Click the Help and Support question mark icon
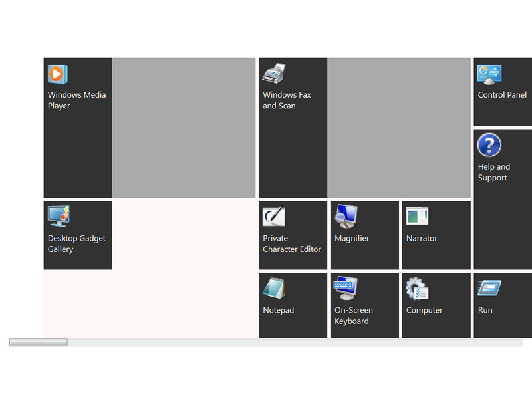The height and width of the screenshot is (399, 532). tap(489, 145)
